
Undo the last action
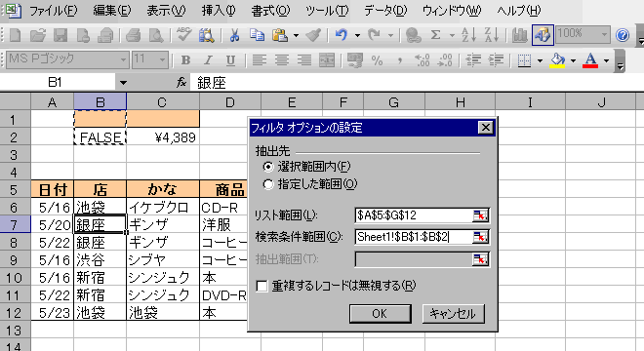pyautogui.click(x=341, y=35)
